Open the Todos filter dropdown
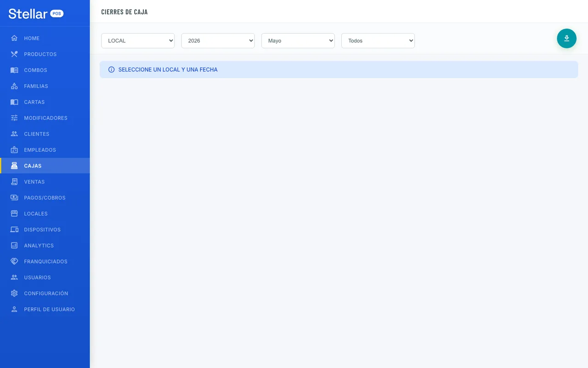This screenshot has width=588, height=368. pyautogui.click(x=378, y=40)
